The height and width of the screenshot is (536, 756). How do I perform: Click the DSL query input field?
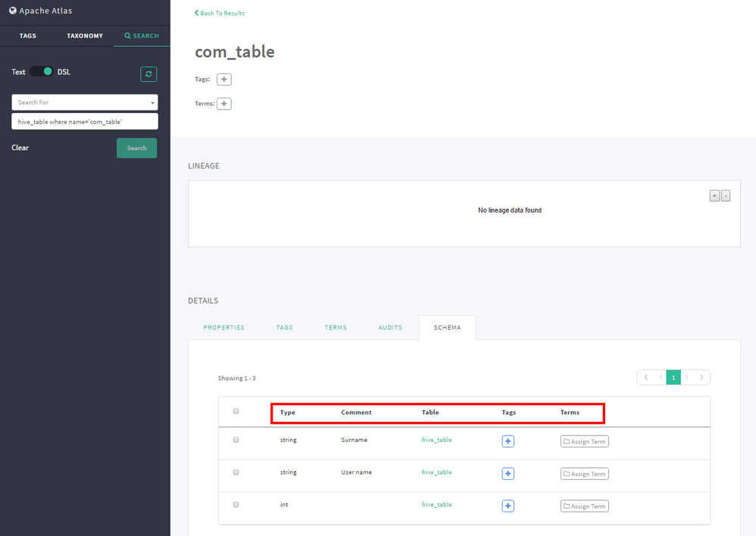pos(85,121)
